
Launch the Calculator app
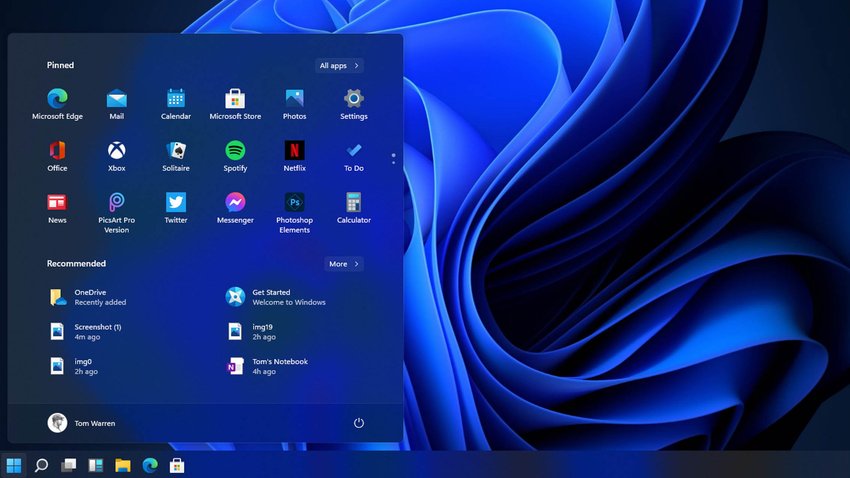353,208
